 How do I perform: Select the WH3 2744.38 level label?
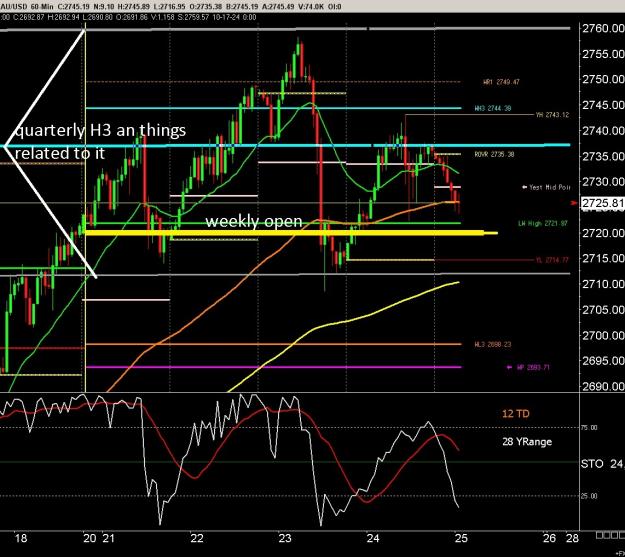[493, 108]
